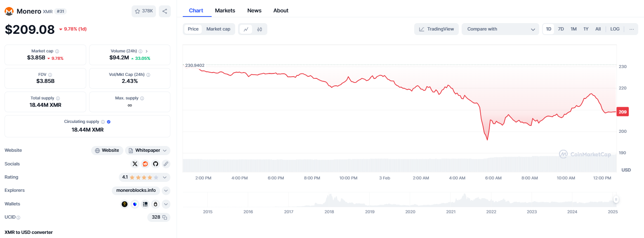Select Price chart toggle
Screen dimensions: 644x238
pyautogui.click(x=193, y=29)
